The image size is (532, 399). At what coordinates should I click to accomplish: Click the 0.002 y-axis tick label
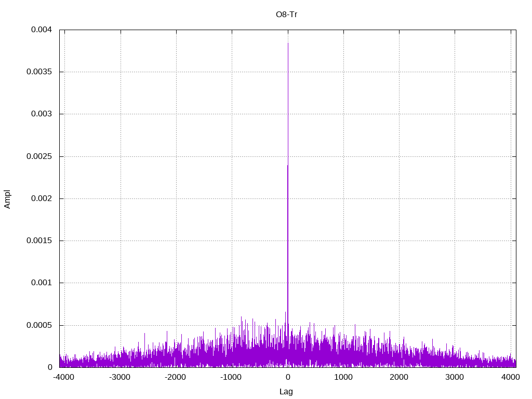(42, 198)
